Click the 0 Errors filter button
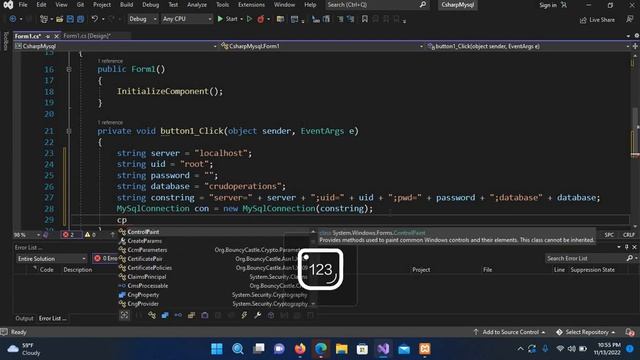This screenshot has height=360, width=640. (x=105, y=258)
